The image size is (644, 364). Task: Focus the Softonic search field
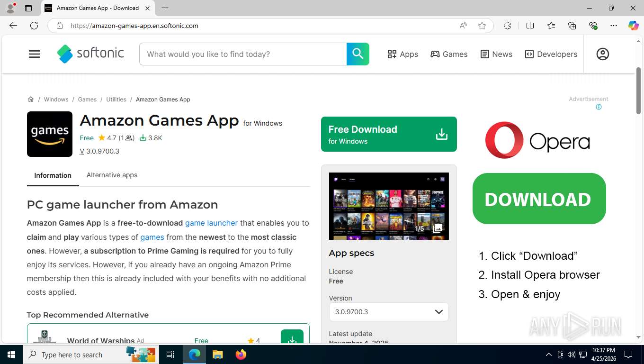[243, 54]
